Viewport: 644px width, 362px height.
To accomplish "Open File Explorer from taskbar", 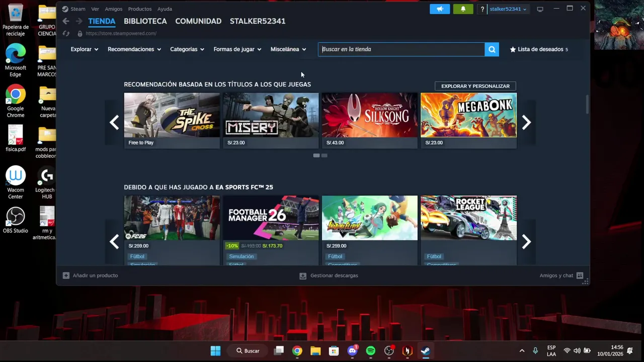I will tap(315, 351).
